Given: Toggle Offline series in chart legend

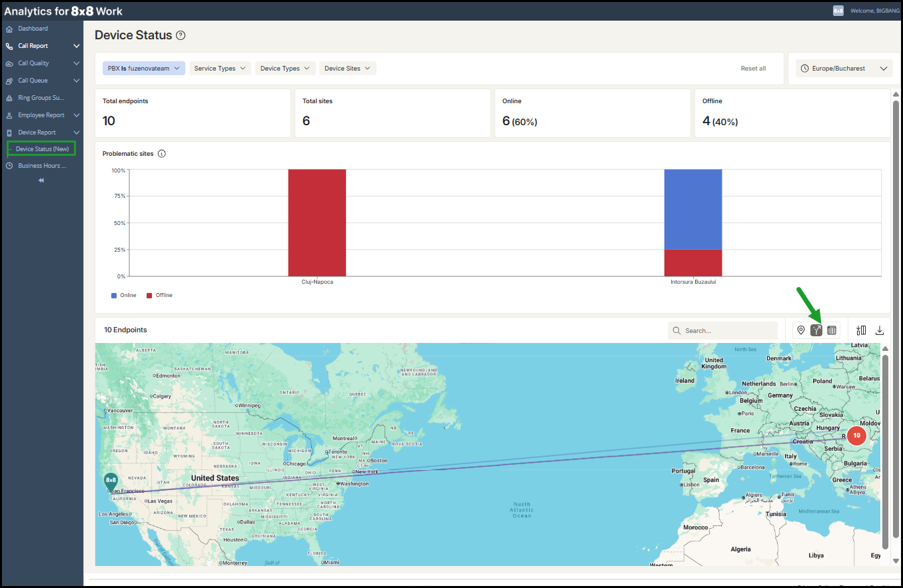Looking at the screenshot, I should pos(159,295).
